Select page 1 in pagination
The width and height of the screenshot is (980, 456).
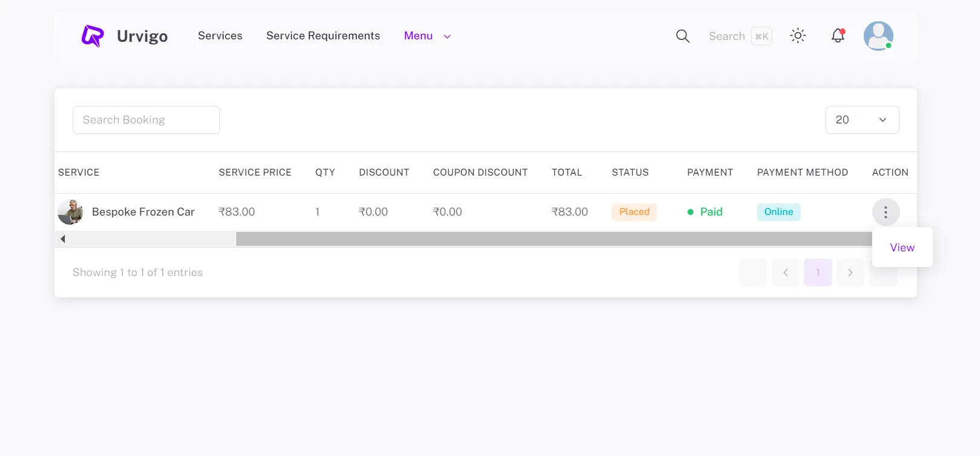coord(818,273)
